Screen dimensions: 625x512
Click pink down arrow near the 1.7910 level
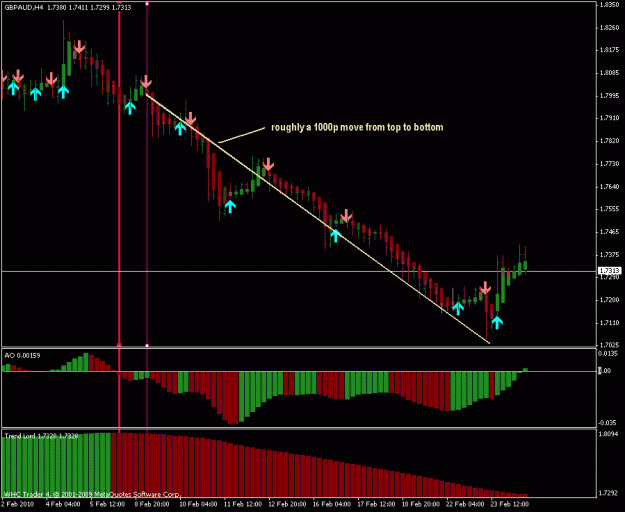click(x=191, y=119)
